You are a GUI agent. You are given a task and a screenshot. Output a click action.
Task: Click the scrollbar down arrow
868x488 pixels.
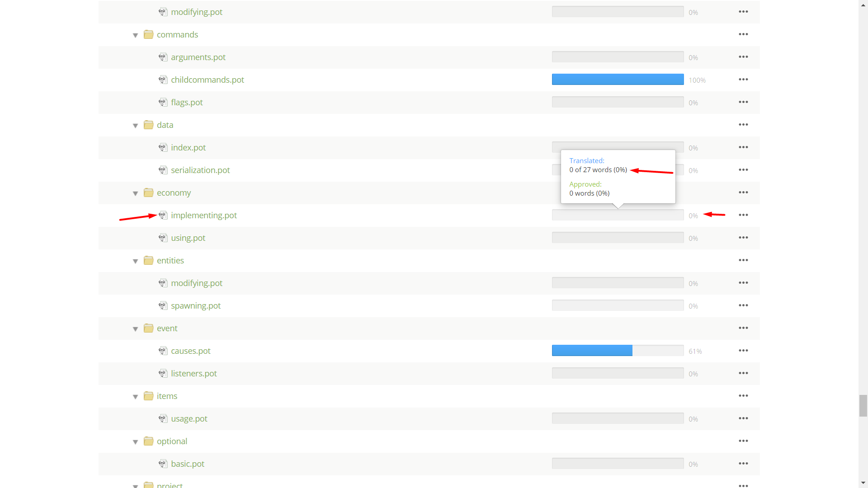863,483
